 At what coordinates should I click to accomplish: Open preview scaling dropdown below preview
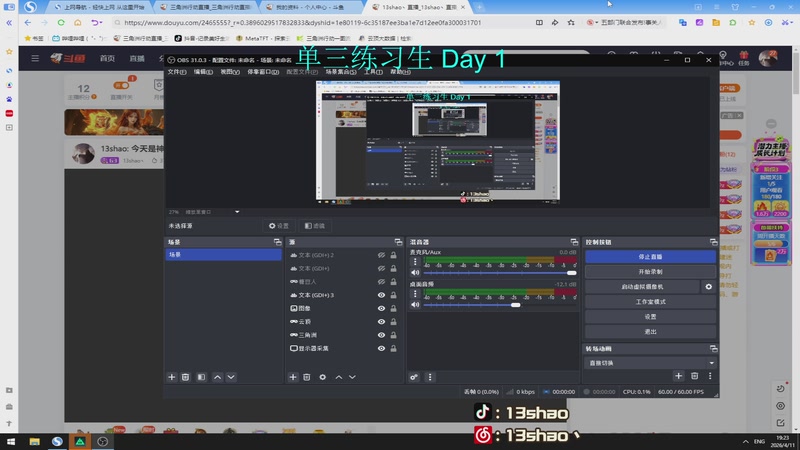(237, 212)
